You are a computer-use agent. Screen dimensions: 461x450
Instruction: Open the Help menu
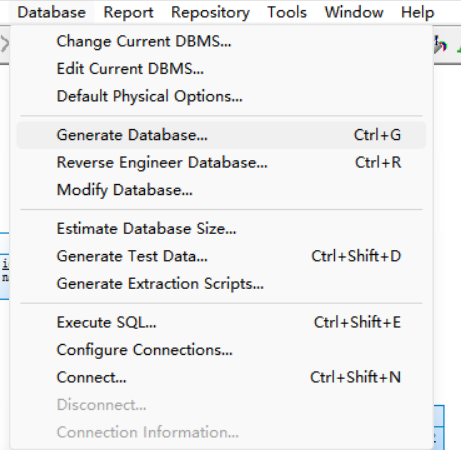[417, 13]
